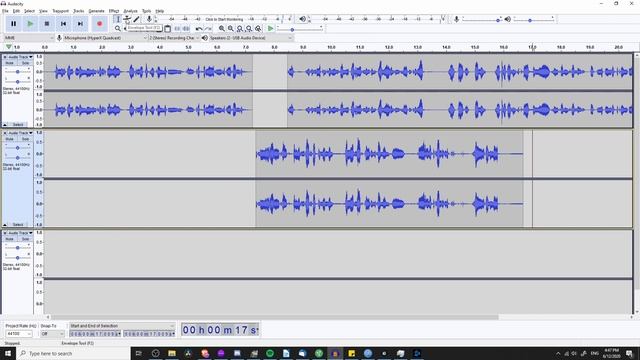Image resolution: width=640 pixels, height=360 pixels.
Task: Click the Zoom Toggle icon
Action: click(x=258, y=29)
